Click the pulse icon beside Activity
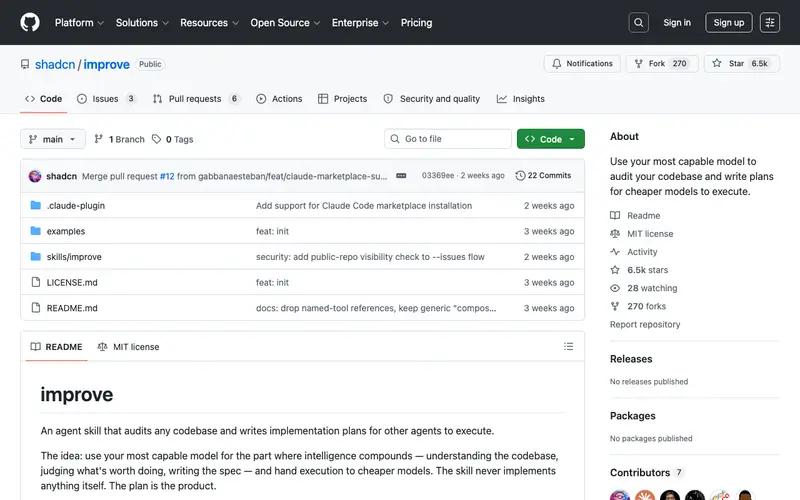Viewport: 800px width, 500px height. pyautogui.click(x=615, y=252)
